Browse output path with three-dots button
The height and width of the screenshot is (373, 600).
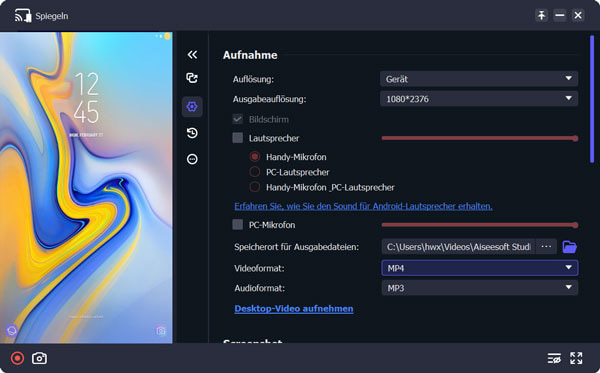coord(546,247)
